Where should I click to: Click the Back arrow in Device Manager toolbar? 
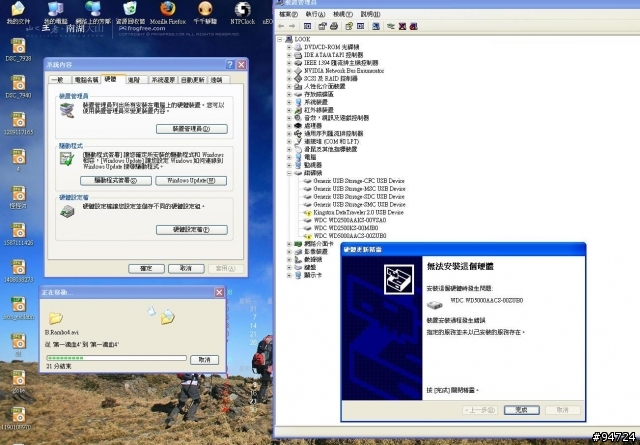click(x=281, y=26)
